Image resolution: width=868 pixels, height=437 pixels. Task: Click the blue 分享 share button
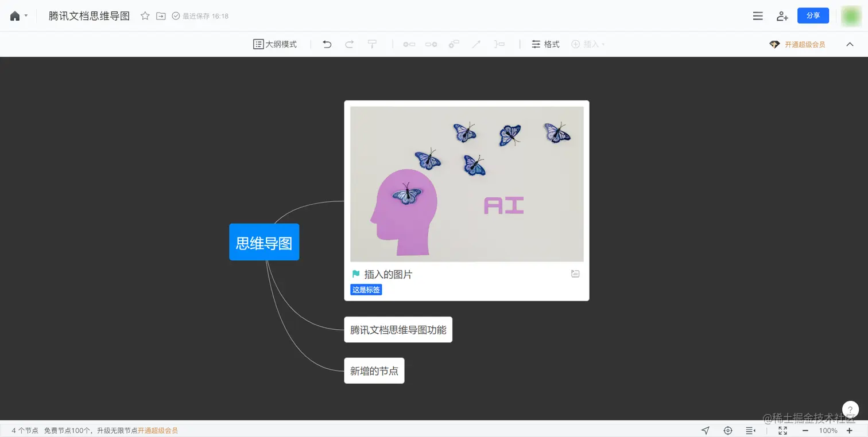[813, 15]
